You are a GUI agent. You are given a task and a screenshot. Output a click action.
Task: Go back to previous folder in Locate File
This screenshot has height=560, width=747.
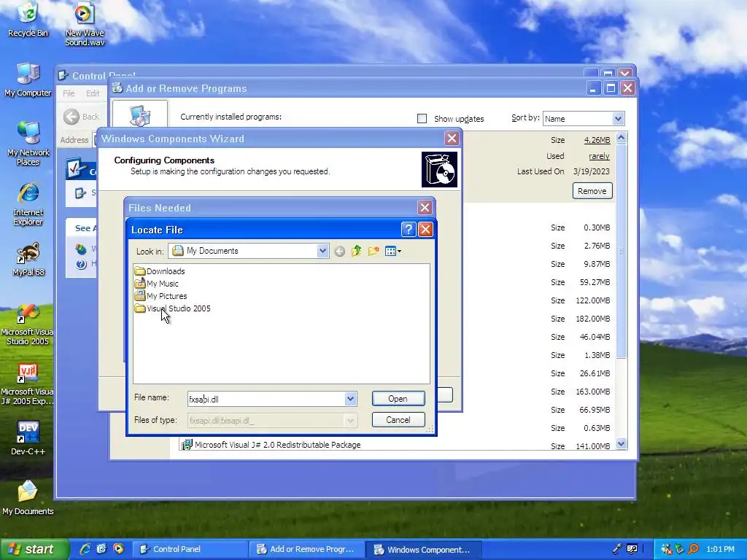(x=339, y=251)
